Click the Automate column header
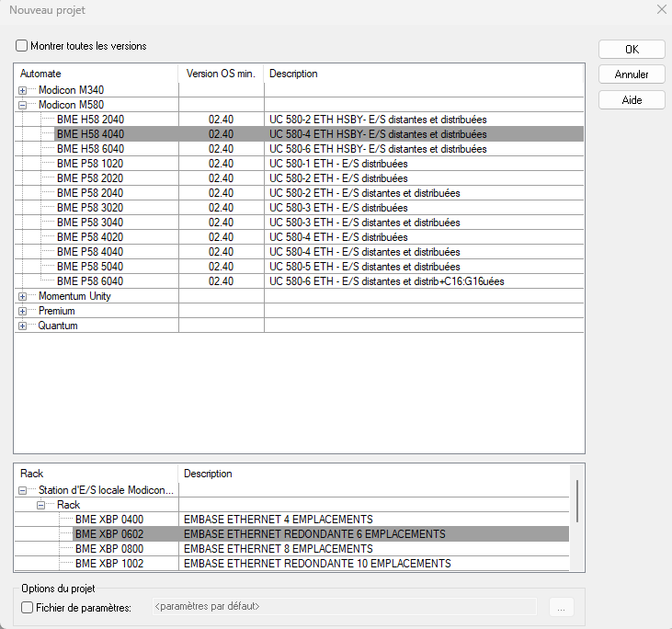This screenshot has height=629, width=672. 96,74
